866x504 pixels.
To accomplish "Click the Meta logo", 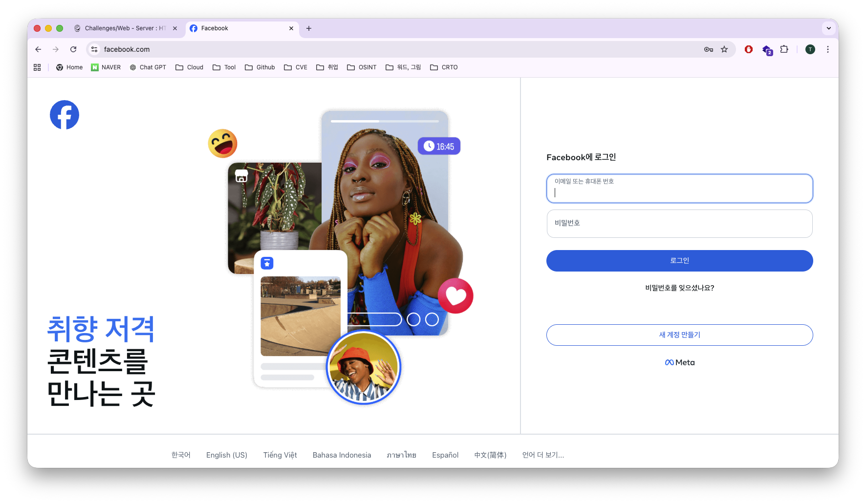I will click(x=680, y=362).
